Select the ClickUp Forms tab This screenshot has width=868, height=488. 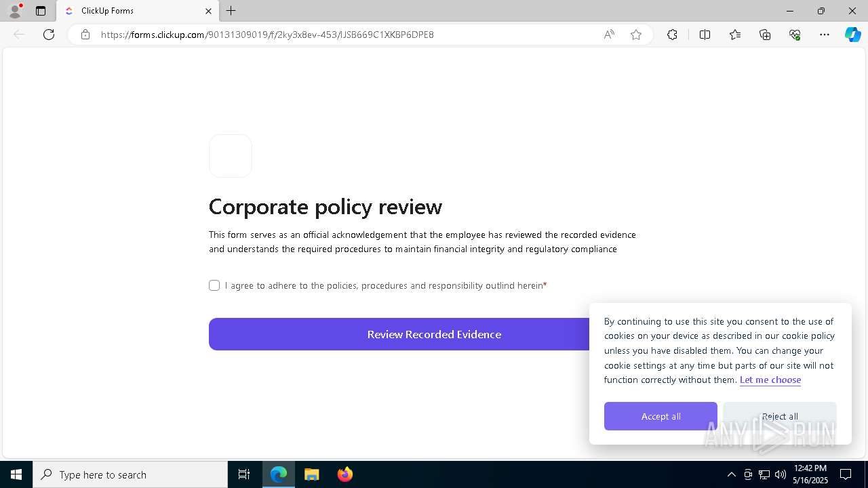[138, 11]
